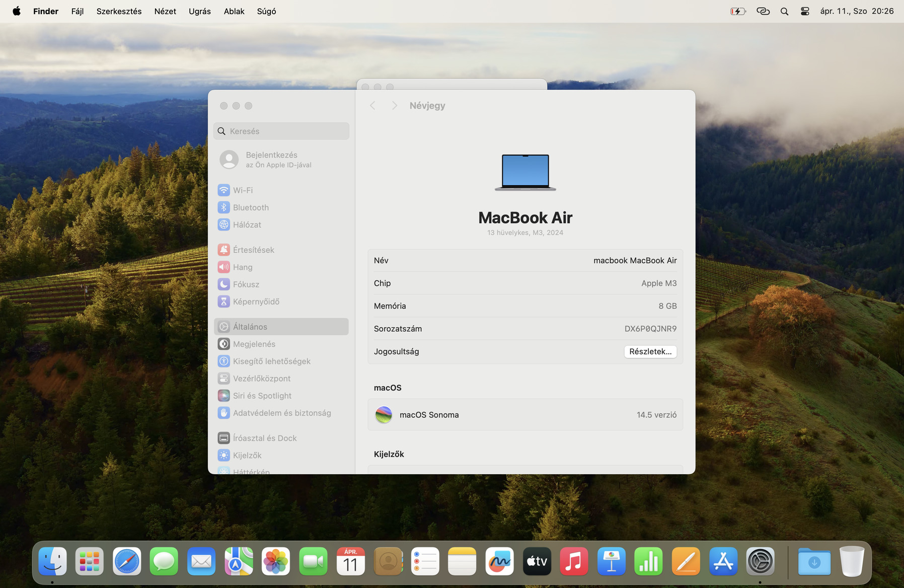Select Általános in the sidebar
Viewport: 904px width, 588px height.
281,327
